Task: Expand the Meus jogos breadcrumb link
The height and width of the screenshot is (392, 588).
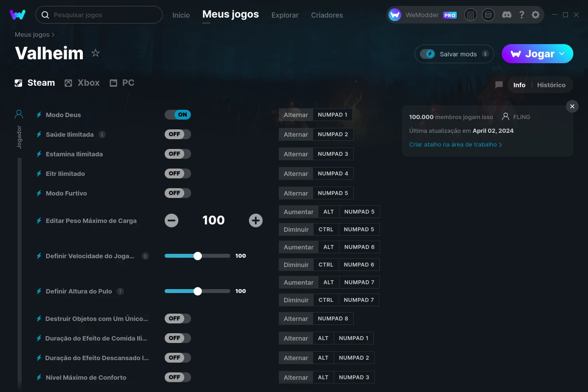Action: point(31,34)
